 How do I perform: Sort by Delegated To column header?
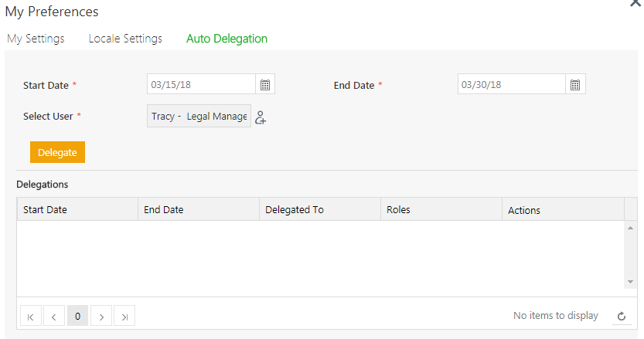point(295,209)
